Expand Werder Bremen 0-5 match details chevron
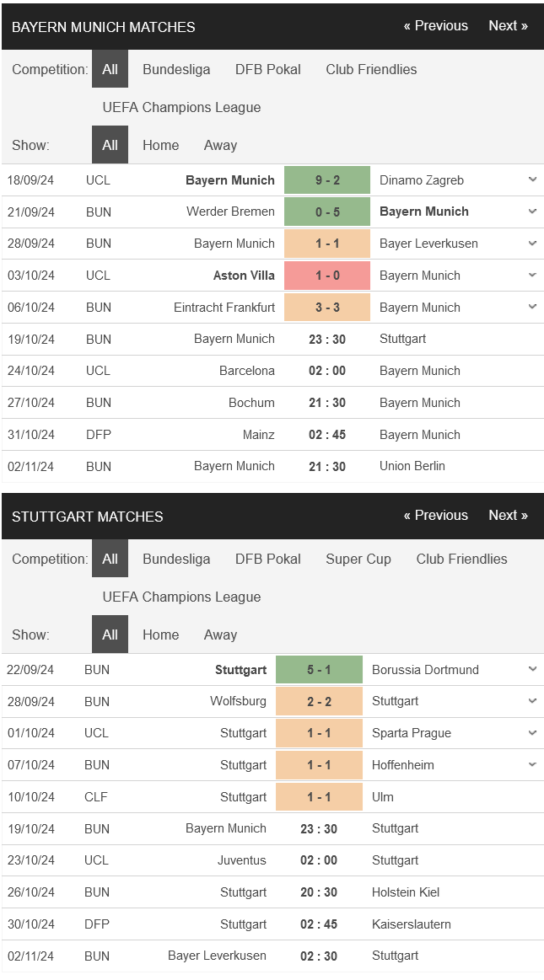Viewport: 544px width, 980px height. (x=532, y=212)
